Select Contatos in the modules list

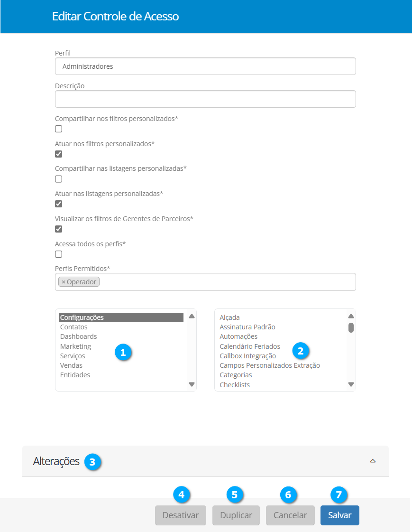[x=74, y=327]
